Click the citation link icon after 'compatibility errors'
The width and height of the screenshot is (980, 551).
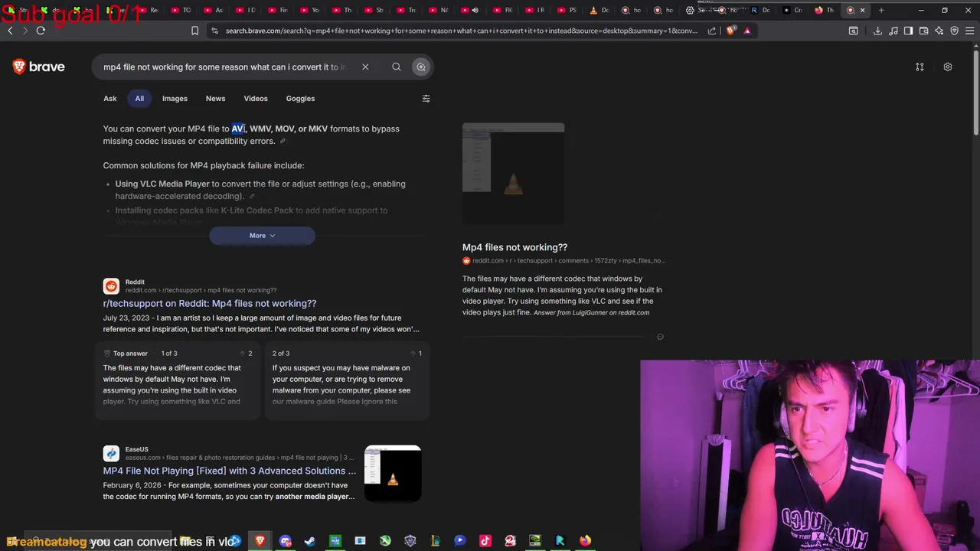coord(283,142)
